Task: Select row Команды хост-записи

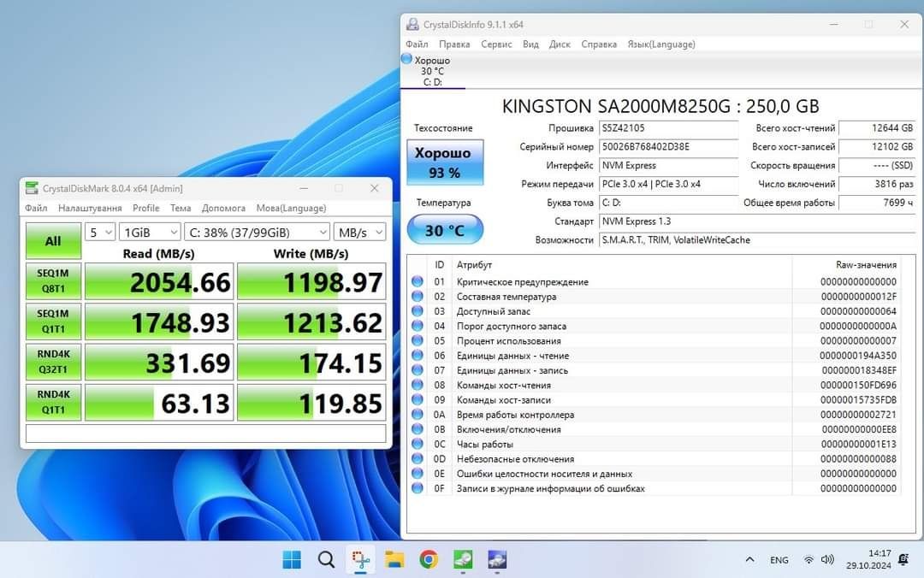Action: pos(654,399)
